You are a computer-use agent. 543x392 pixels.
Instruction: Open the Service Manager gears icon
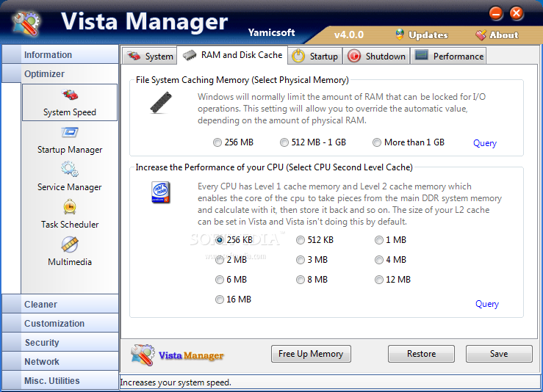[x=70, y=169]
